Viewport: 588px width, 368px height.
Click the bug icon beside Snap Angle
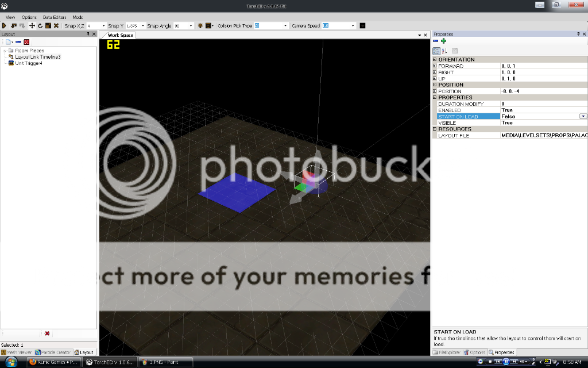[200, 25]
